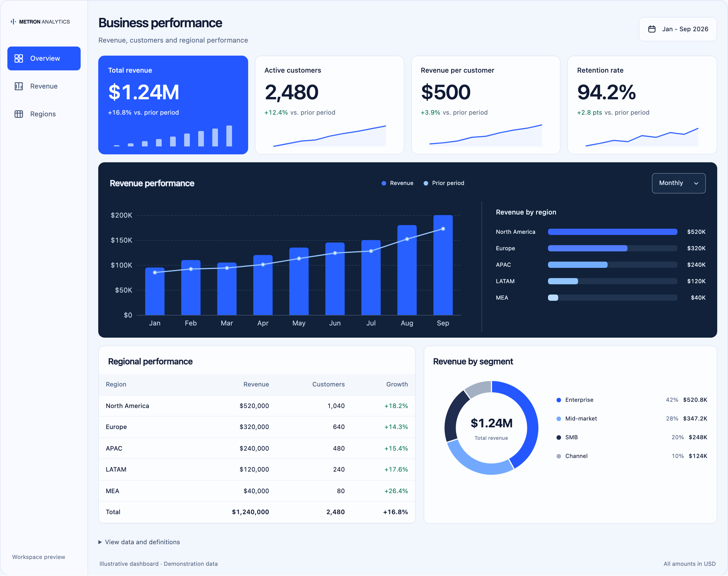Select the Active customers card
Viewport: 728px width, 576px height.
pos(329,105)
